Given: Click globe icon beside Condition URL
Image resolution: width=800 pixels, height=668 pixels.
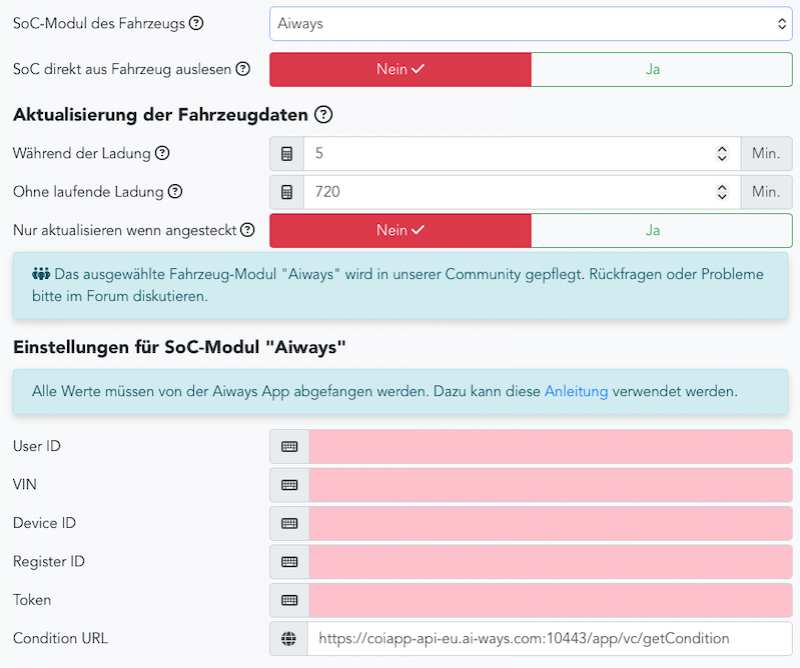Looking at the screenshot, I should 289,638.
